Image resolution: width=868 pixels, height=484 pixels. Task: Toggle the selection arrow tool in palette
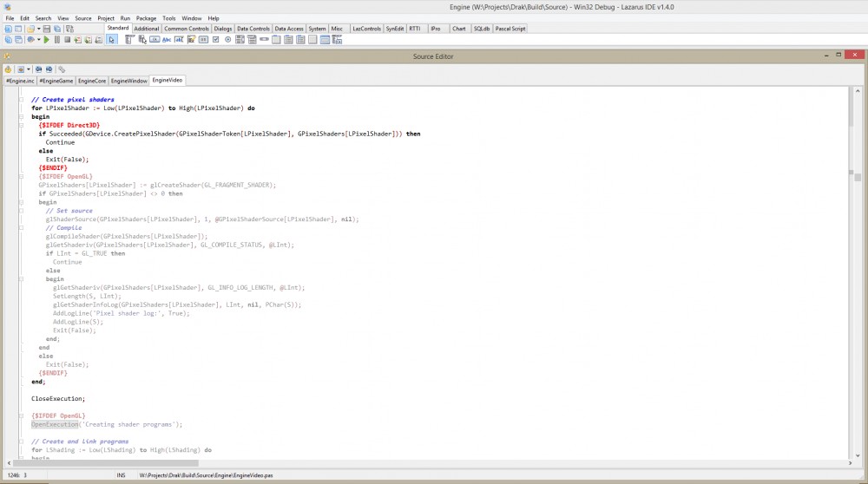click(x=111, y=40)
